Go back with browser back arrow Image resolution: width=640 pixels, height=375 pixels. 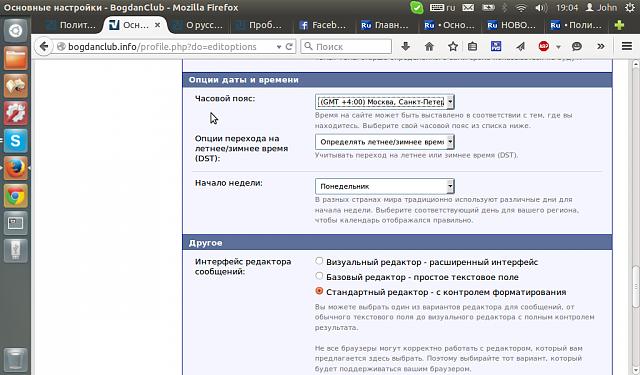pos(44,47)
